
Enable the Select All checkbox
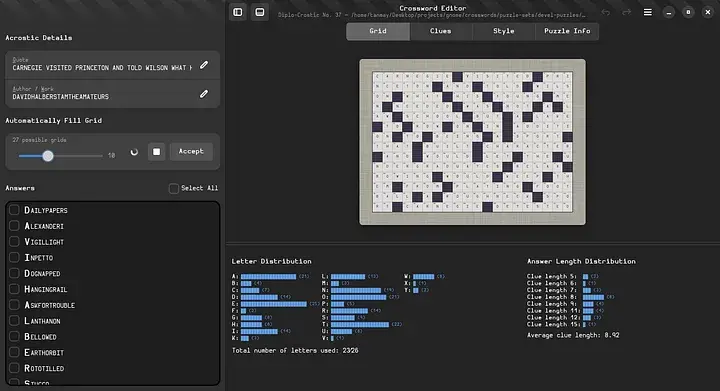click(174, 189)
